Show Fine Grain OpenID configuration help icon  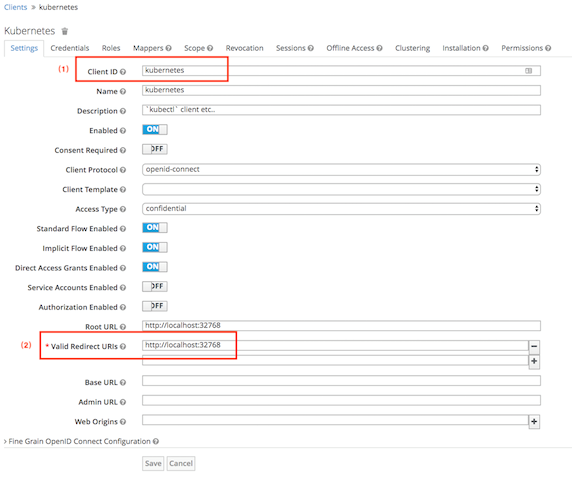(156, 441)
